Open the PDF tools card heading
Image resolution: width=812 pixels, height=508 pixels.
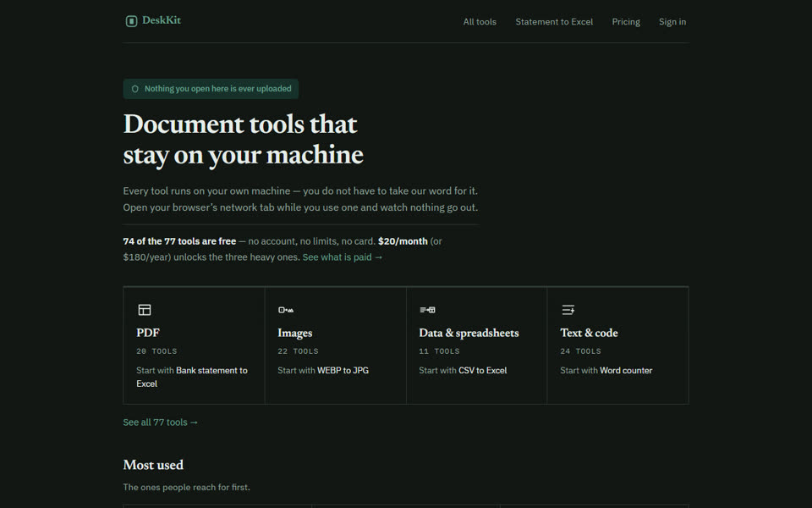coord(148,333)
